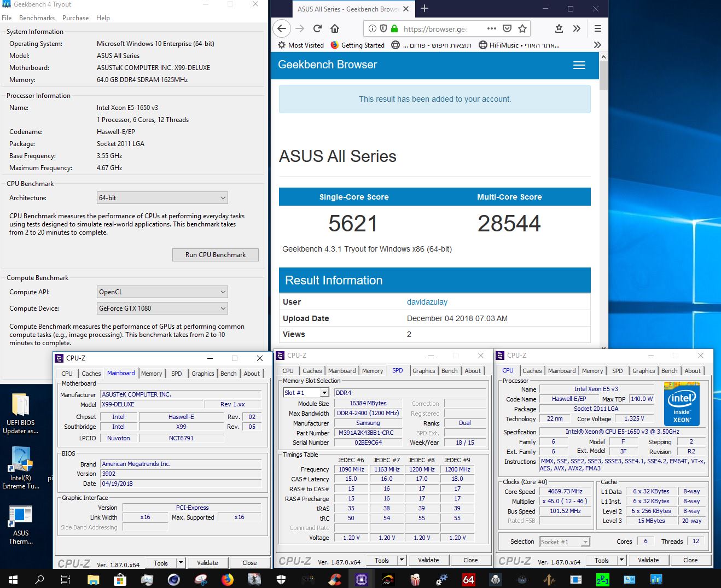Open davidazulay user profile link
Viewport: 721px width, 588px height.
point(427,302)
